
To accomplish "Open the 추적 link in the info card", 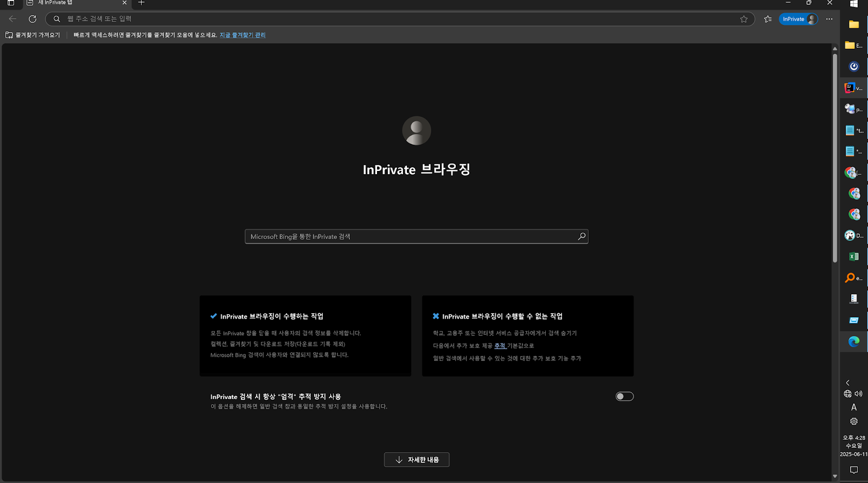I will [500, 346].
